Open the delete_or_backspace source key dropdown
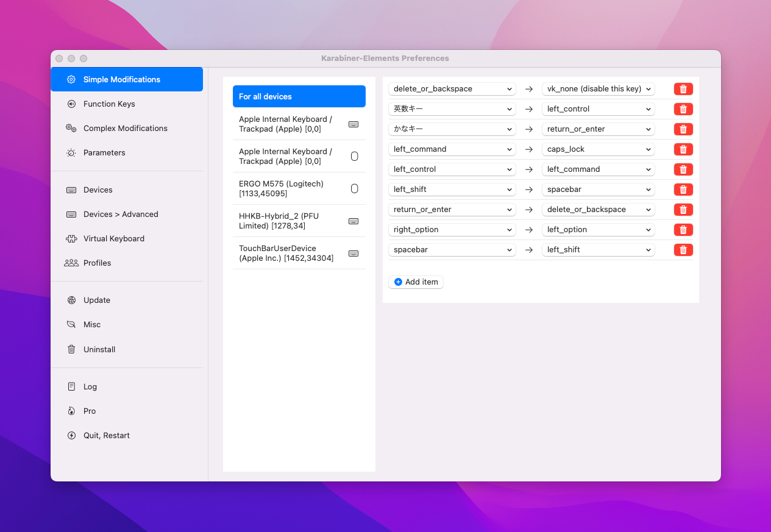 pos(452,89)
